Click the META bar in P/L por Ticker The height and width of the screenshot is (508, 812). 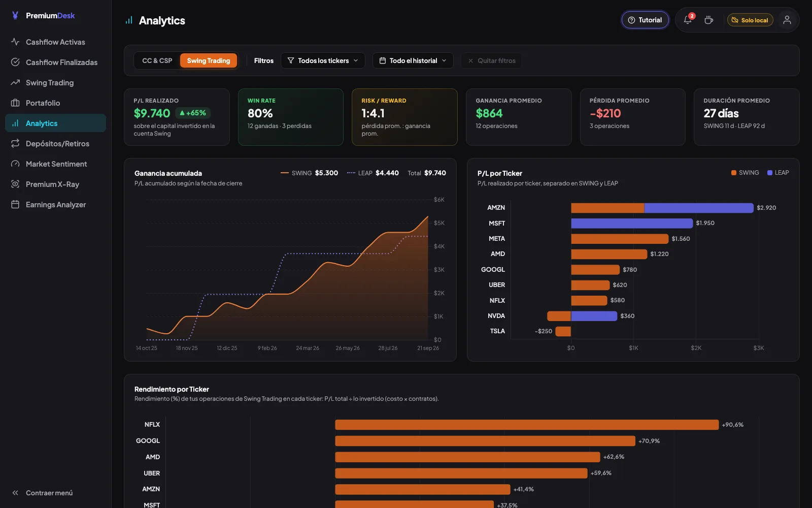(x=620, y=239)
